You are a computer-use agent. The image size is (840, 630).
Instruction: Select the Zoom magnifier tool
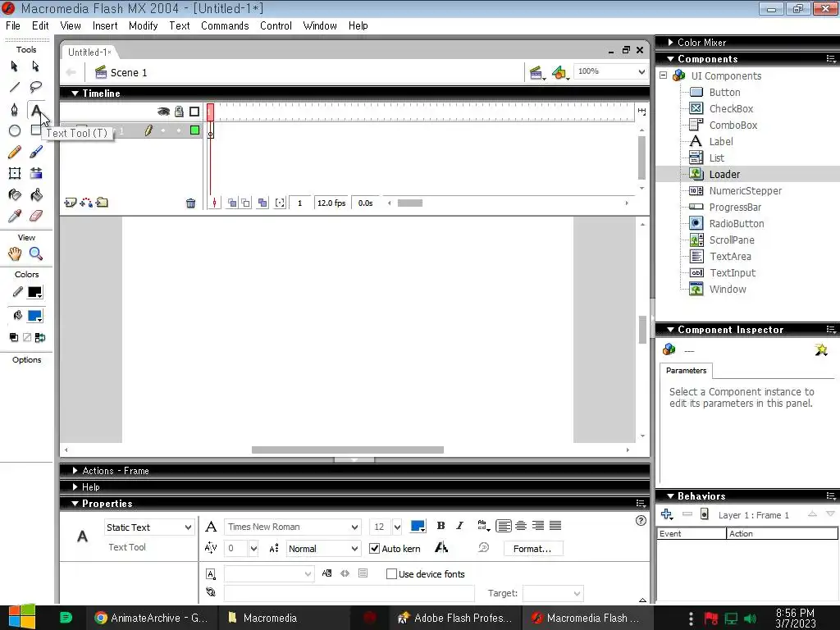coord(36,253)
